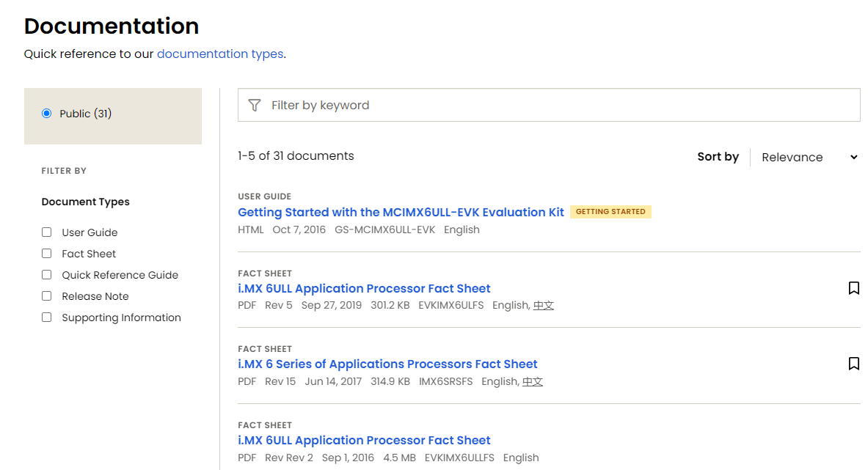Click the "EVKIMX6ULFS" document ID
This screenshot has width=868, height=470.
point(451,305)
